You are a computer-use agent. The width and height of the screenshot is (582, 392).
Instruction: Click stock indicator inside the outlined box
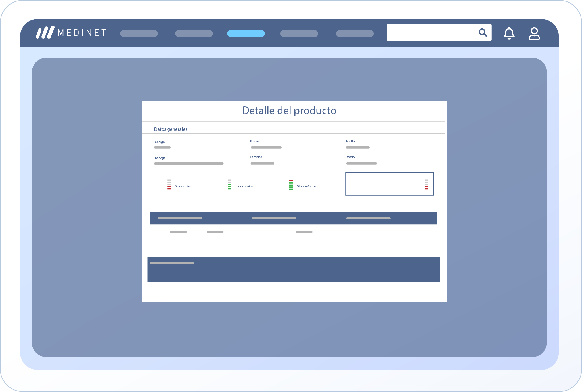point(426,185)
